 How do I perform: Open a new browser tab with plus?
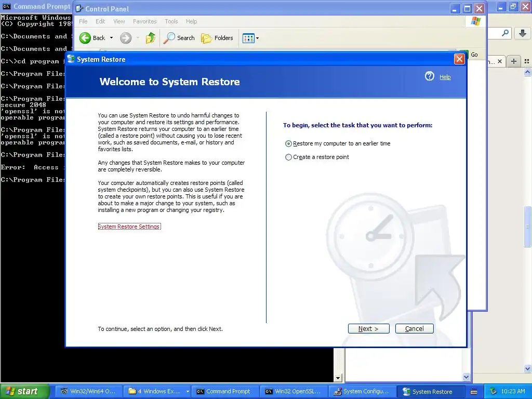[514, 61]
